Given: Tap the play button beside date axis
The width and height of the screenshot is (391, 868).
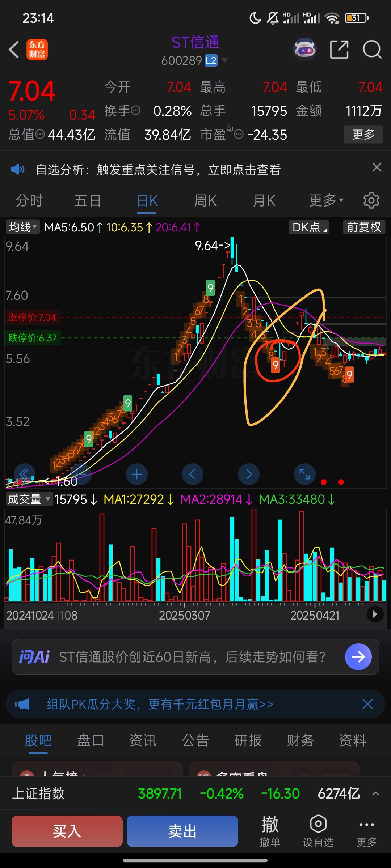Looking at the screenshot, I should click(x=375, y=614).
